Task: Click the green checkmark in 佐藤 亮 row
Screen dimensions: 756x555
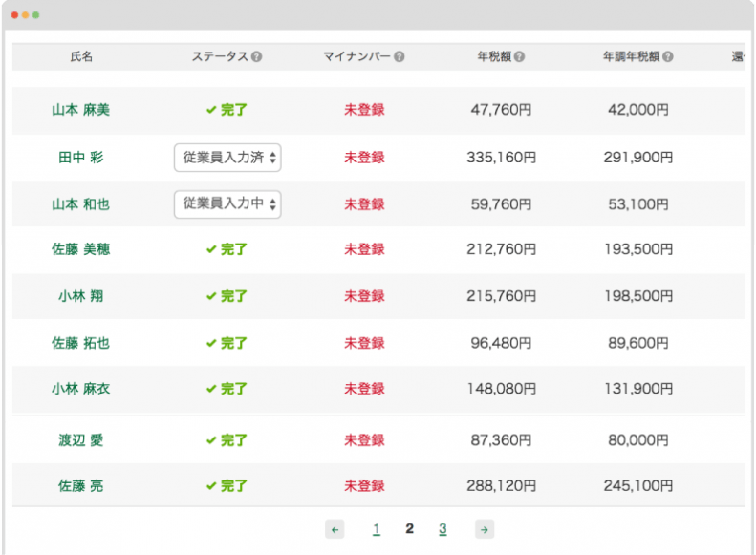Action: pos(211,486)
